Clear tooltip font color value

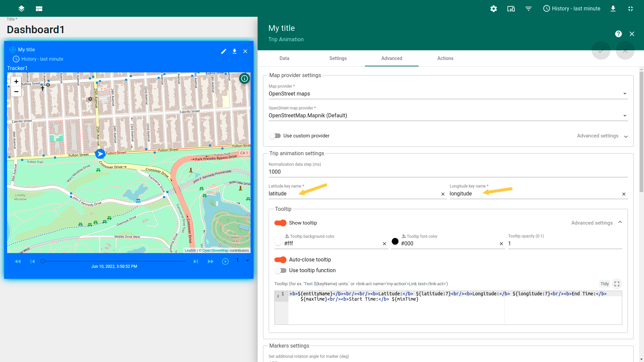501,244
